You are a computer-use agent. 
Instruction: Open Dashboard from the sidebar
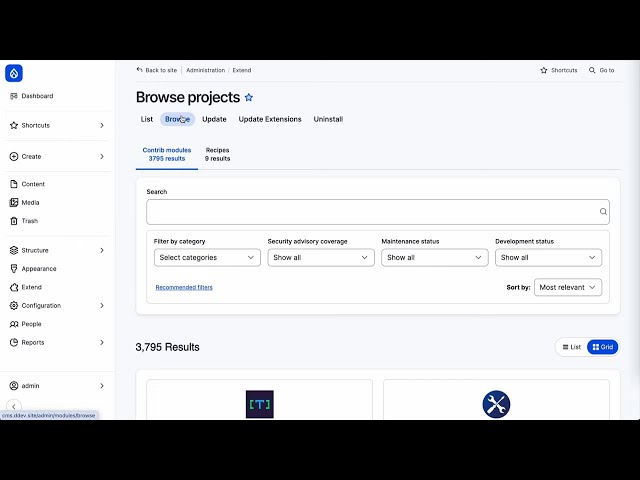[37, 96]
